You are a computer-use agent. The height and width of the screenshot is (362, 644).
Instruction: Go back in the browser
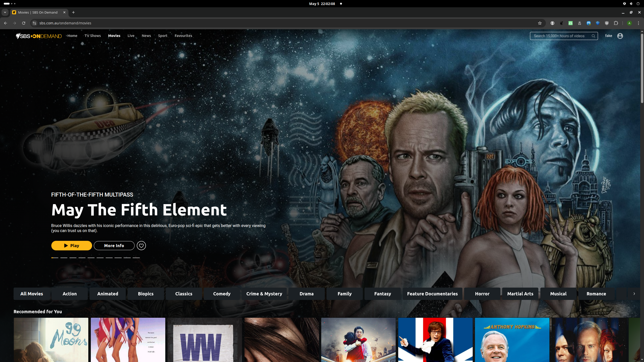6,23
